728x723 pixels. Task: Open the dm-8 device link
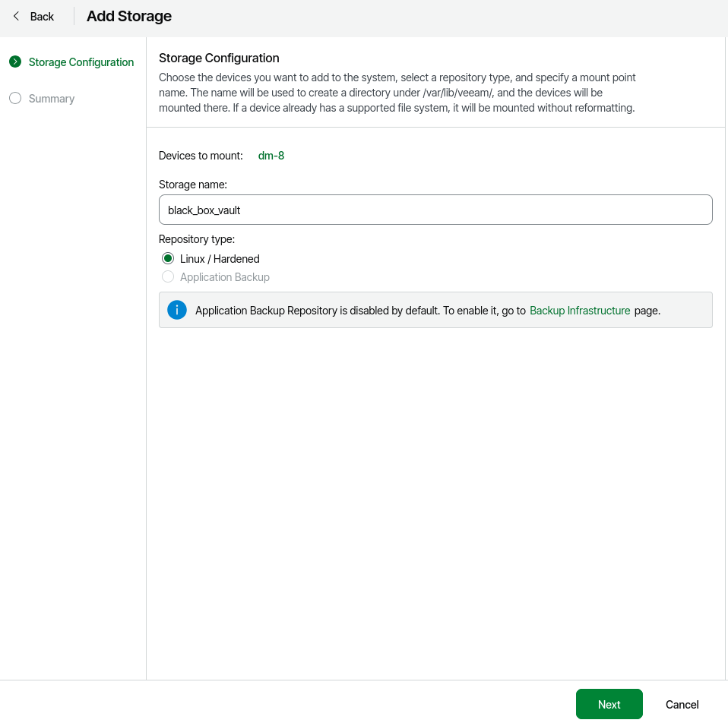271,156
